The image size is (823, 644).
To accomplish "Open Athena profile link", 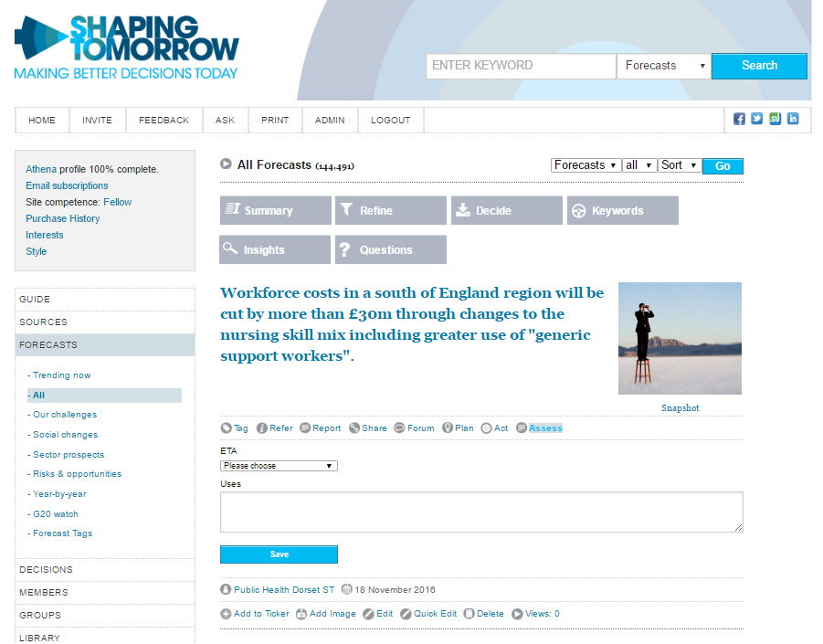I will pyautogui.click(x=41, y=170).
